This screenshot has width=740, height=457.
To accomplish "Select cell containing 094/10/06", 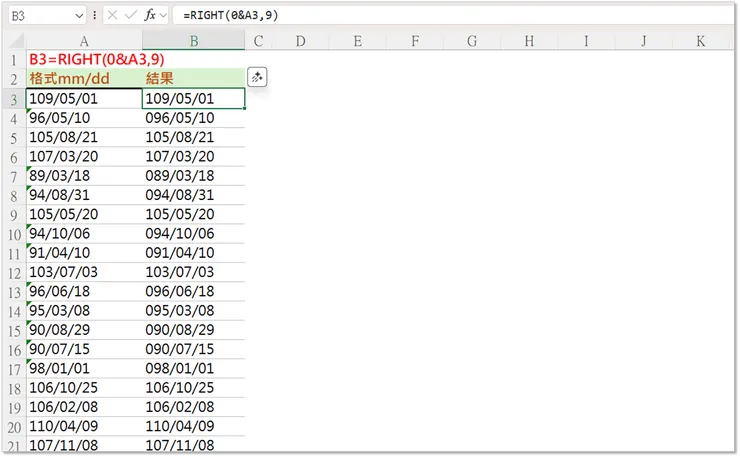I will 193,234.
